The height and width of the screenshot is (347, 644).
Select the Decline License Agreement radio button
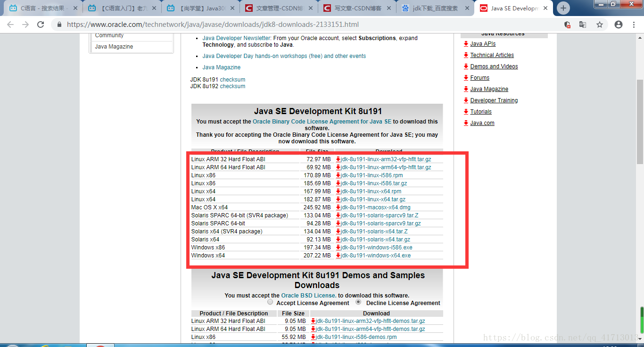[359, 302]
